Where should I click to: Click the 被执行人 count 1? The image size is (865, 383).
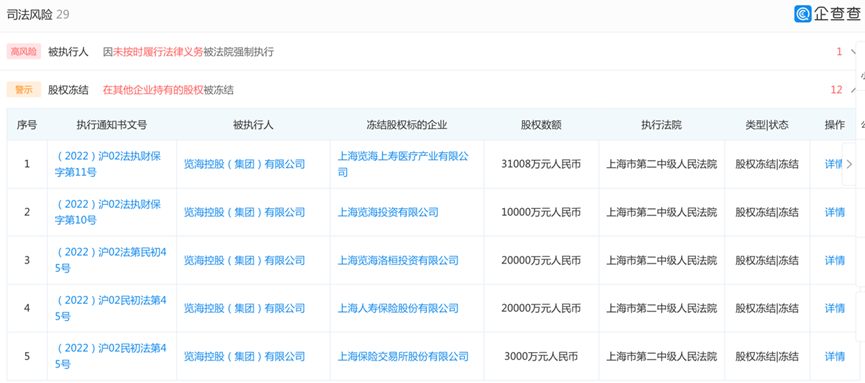(839, 52)
